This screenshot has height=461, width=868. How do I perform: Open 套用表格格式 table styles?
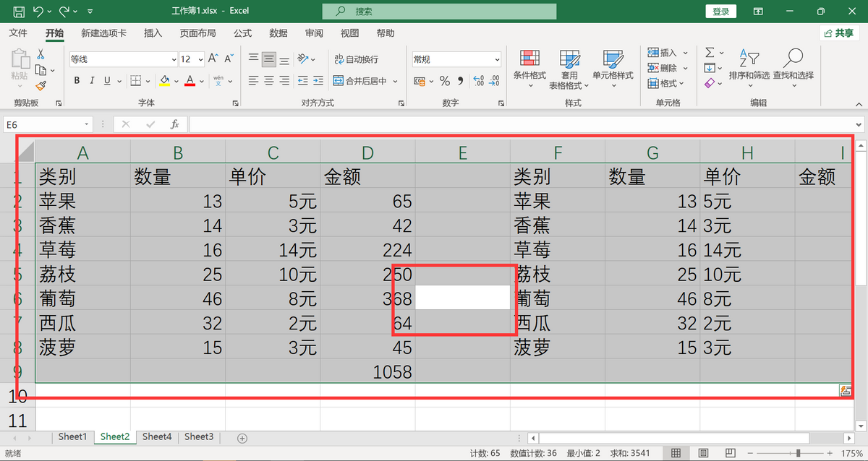pos(569,69)
